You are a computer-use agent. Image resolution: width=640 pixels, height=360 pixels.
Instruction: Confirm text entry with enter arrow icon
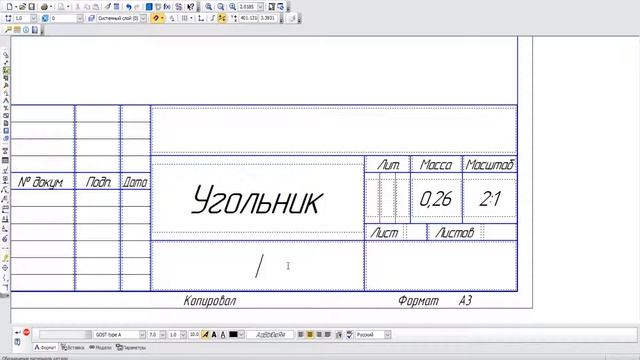(x=18, y=333)
